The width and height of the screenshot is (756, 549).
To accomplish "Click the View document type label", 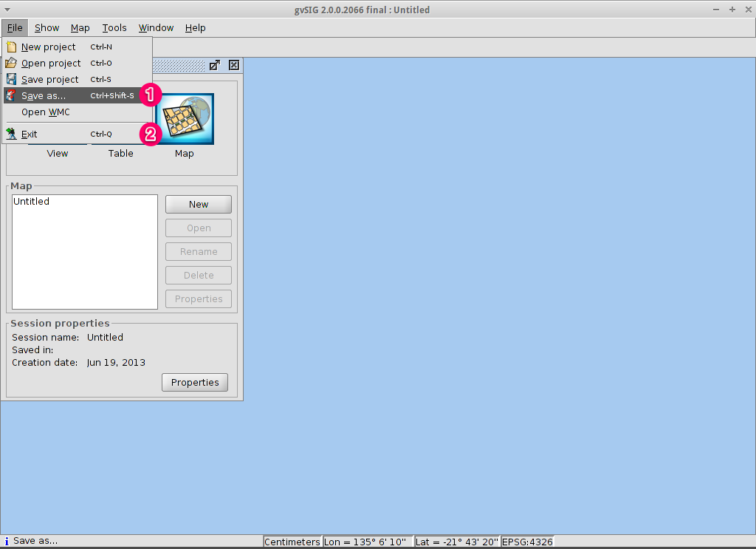I will (x=58, y=154).
